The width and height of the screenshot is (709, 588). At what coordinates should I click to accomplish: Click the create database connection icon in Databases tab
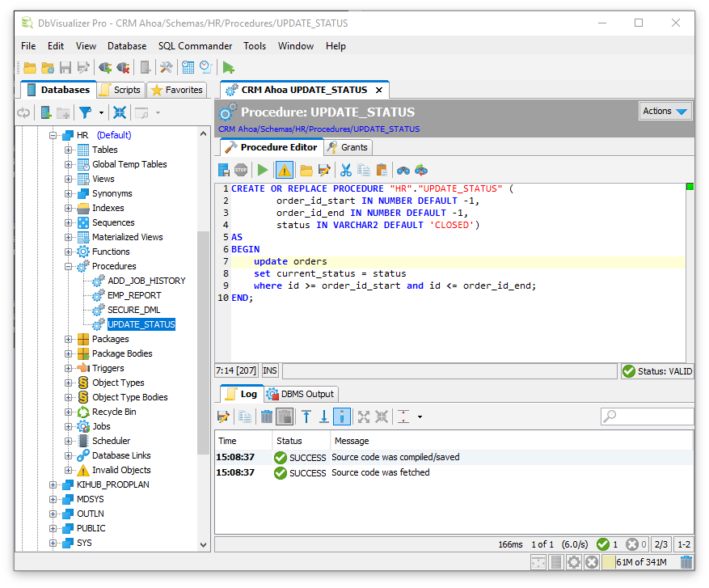[x=47, y=113]
